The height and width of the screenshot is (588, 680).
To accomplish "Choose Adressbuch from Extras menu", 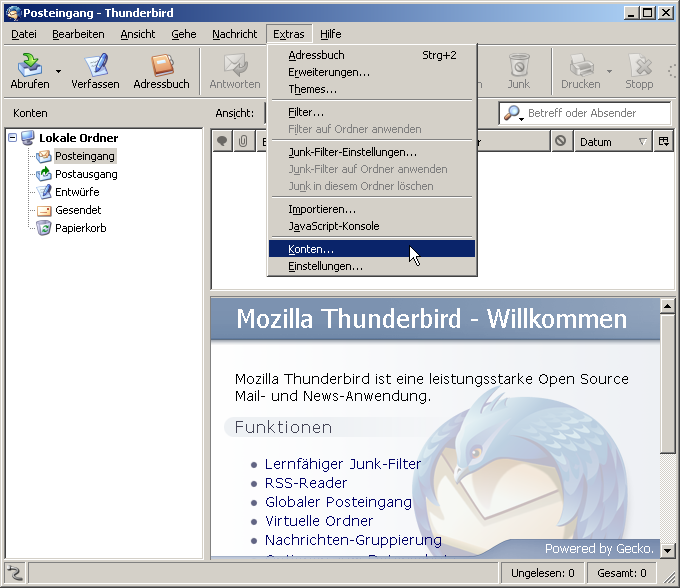I will coord(372,55).
